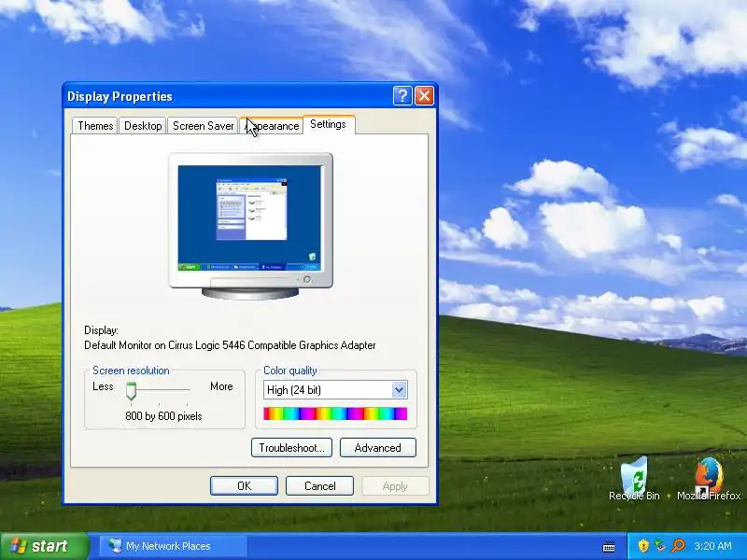
Task: Open the Color quality dropdown arrow
Action: coord(400,390)
